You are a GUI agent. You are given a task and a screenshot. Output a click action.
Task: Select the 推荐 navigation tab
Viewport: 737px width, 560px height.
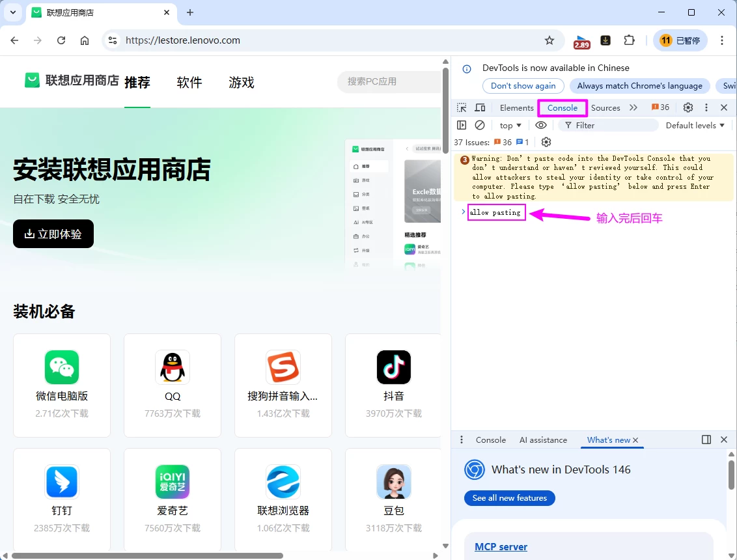pyautogui.click(x=137, y=83)
